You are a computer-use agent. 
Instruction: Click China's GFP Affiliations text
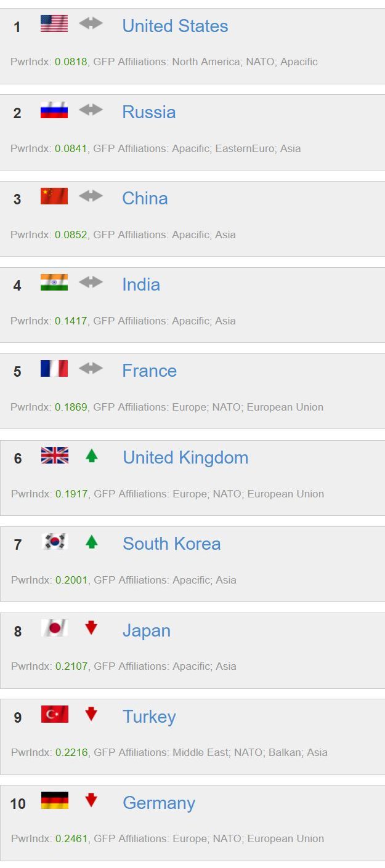(164, 235)
